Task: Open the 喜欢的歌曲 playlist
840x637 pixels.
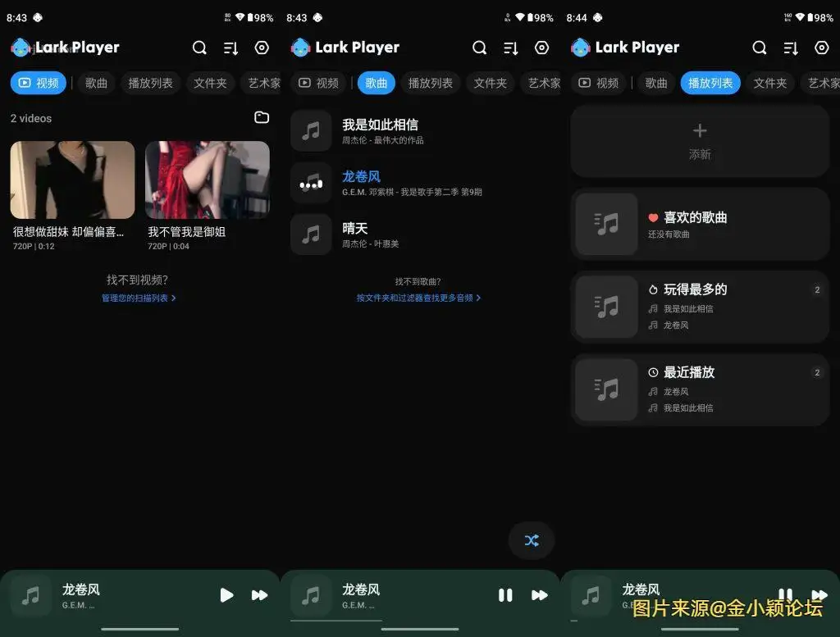Action: pos(700,224)
